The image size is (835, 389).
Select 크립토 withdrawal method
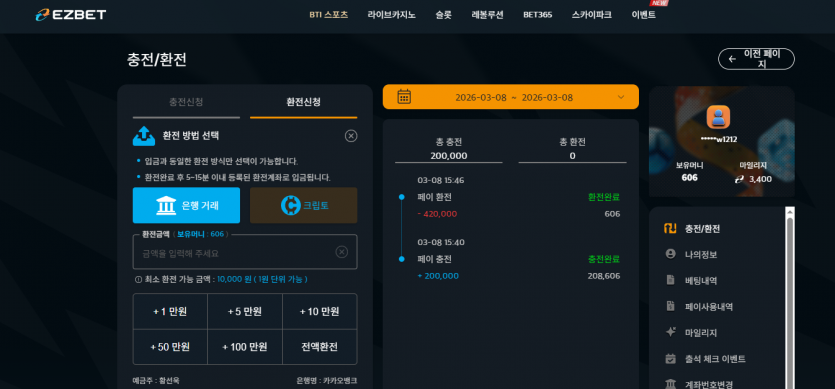[304, 205]
